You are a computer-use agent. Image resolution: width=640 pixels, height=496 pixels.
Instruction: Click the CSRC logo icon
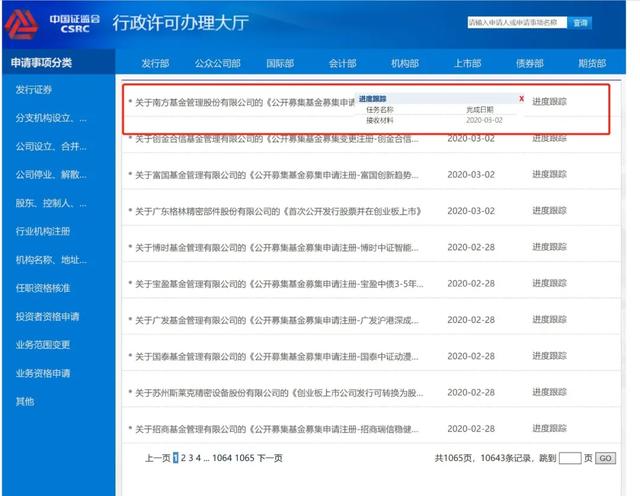(x=21, y=24)
